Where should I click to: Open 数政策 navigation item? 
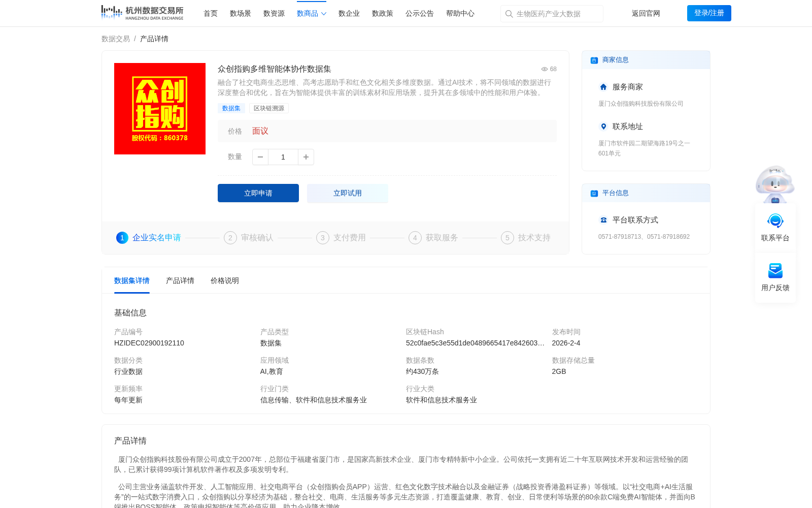383,13
